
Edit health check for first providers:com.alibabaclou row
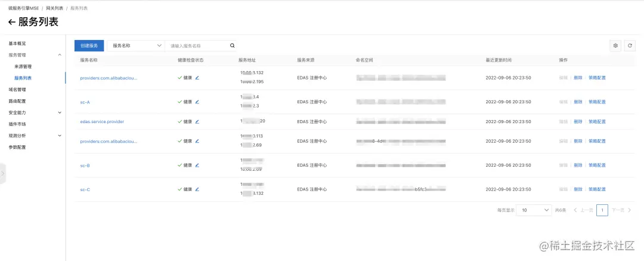click(197, 78)
